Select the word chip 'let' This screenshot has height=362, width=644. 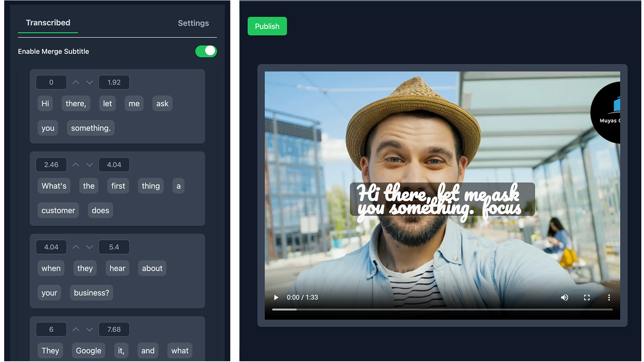pyautogui.click(x=107, y=103)
